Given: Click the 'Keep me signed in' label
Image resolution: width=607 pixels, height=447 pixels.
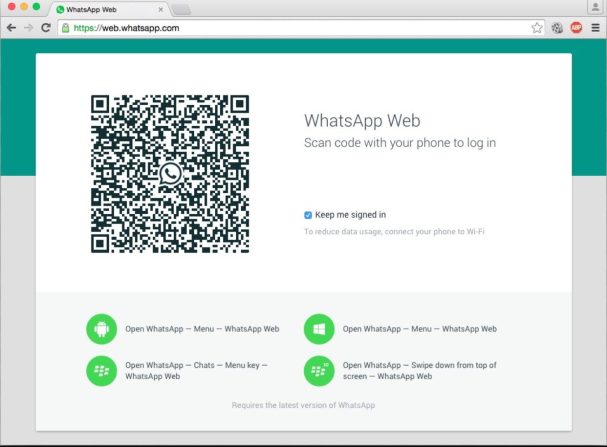Looking at the screenshot, I should (350, 215).
